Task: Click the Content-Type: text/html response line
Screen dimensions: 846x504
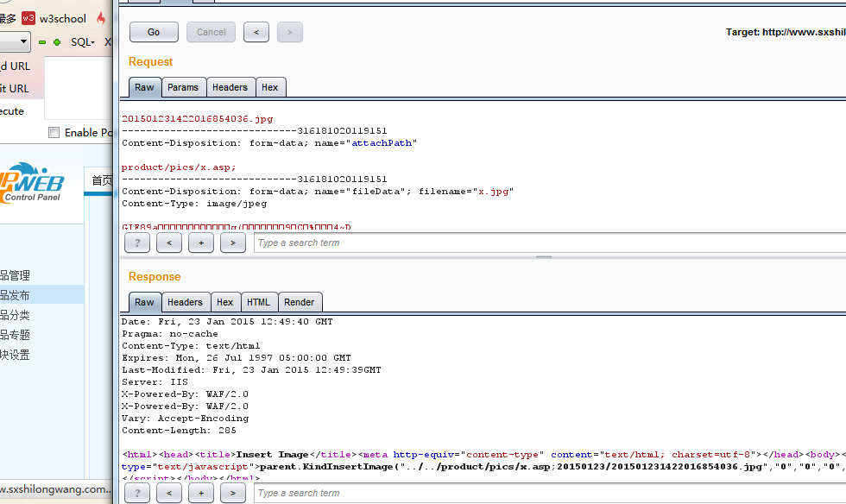Action: point(191,346)
